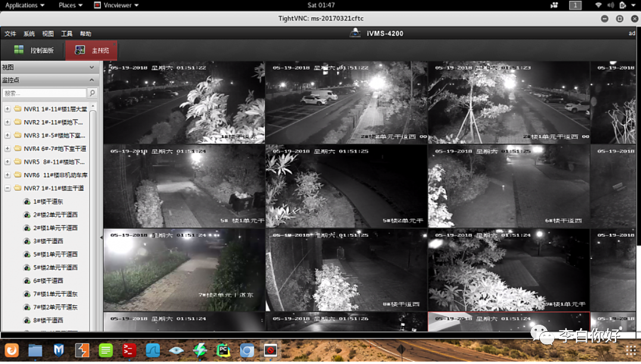The width and height of the screenshot is (641, 364).
Task: Click the Sat 01:47 clock
Action: (x=321, y=5)
